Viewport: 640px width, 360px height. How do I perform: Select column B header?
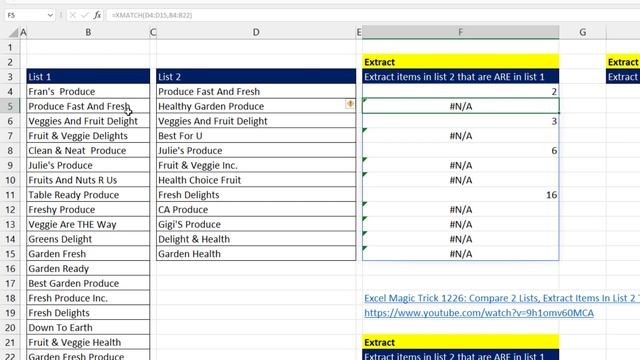click(88, 32)
